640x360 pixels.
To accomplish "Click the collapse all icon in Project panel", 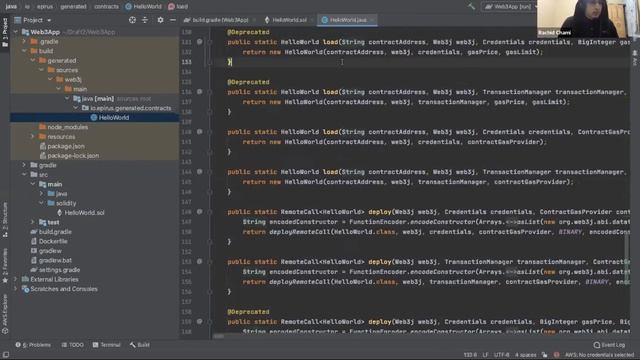I will pyautogui.click(x=145, y=20).
